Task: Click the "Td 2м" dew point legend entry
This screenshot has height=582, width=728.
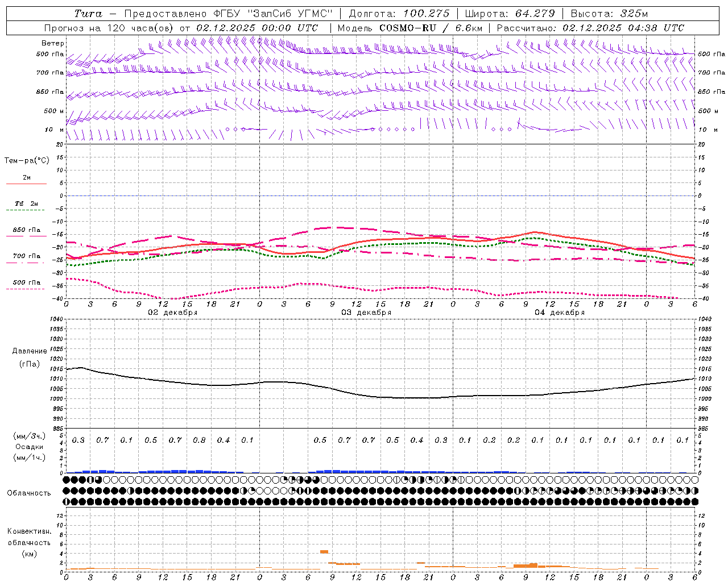Action: pos(26,203)
